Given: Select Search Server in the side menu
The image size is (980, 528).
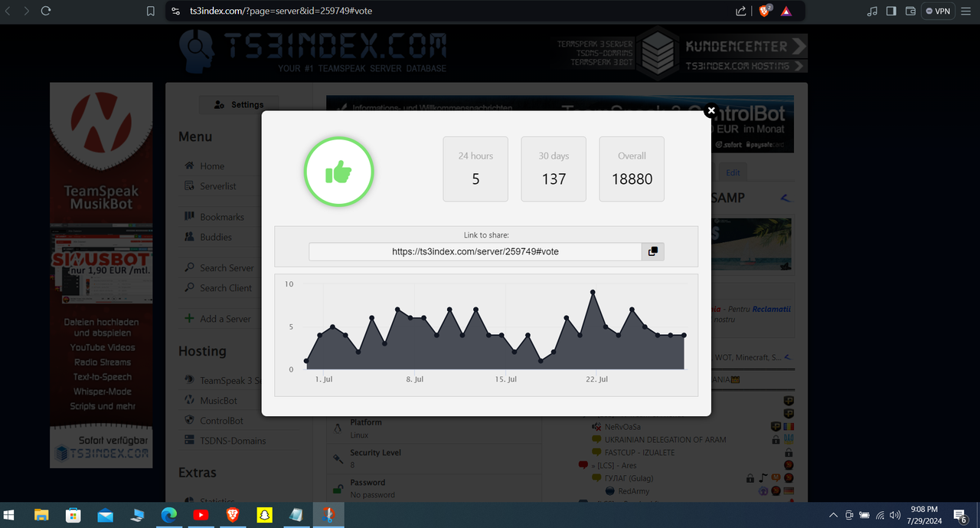Looking at the screenshot, I should [227, 268].
